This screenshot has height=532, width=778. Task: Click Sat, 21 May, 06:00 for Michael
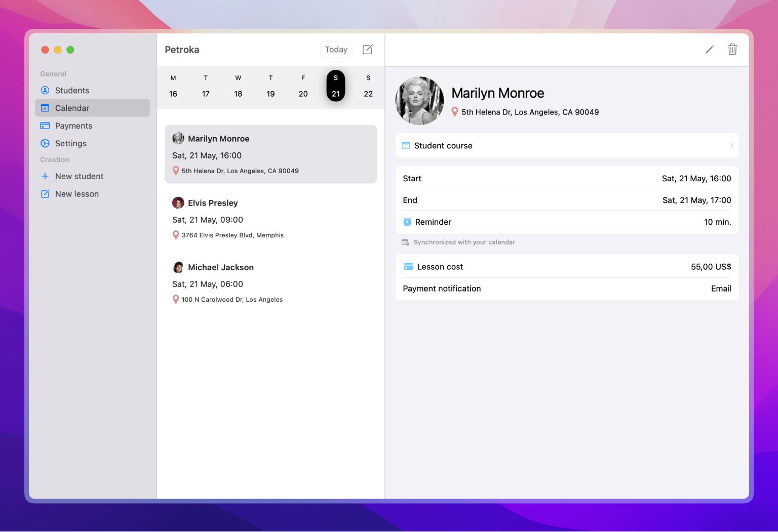tap(208, 284)
